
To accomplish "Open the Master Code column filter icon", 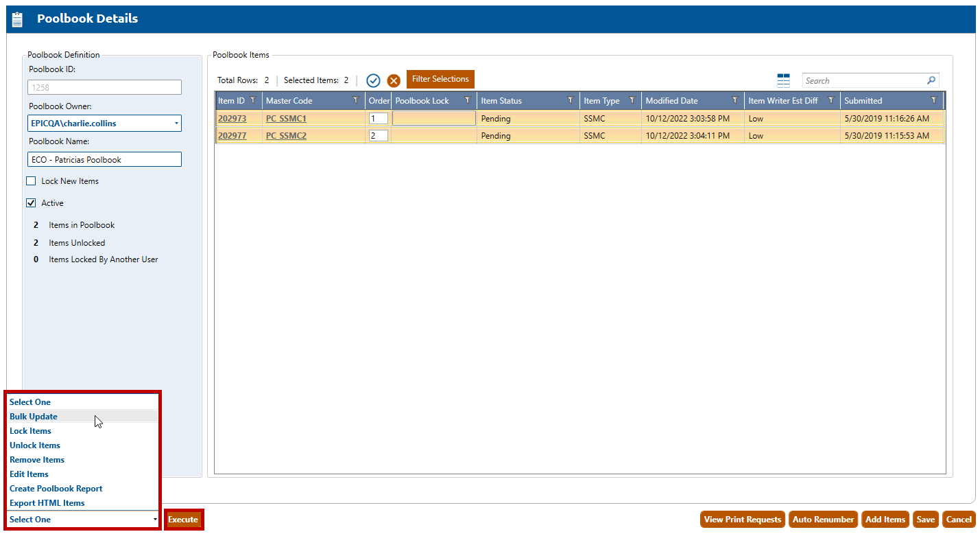I will click(x=355, y=100).
